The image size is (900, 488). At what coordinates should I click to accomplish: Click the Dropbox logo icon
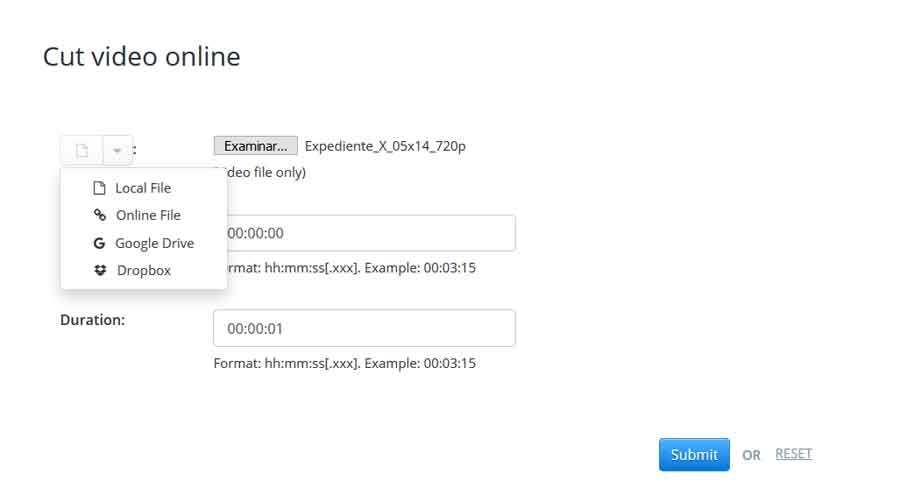tap(100, 270)
